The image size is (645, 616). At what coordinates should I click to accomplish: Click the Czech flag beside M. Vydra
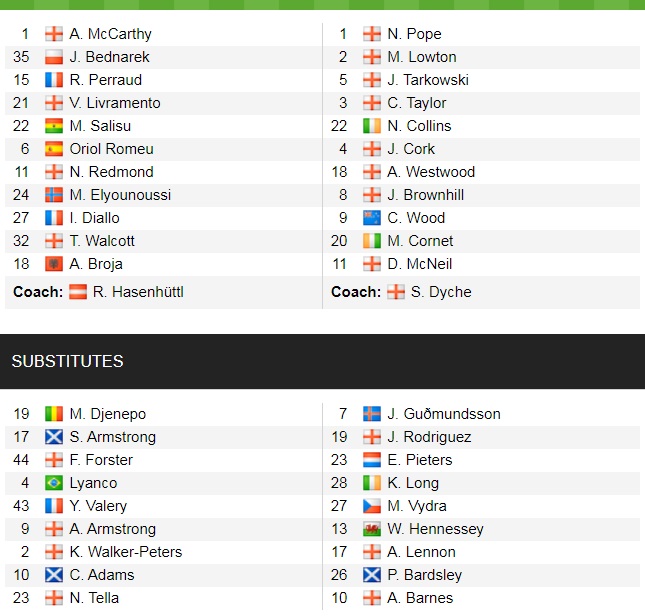372,506
